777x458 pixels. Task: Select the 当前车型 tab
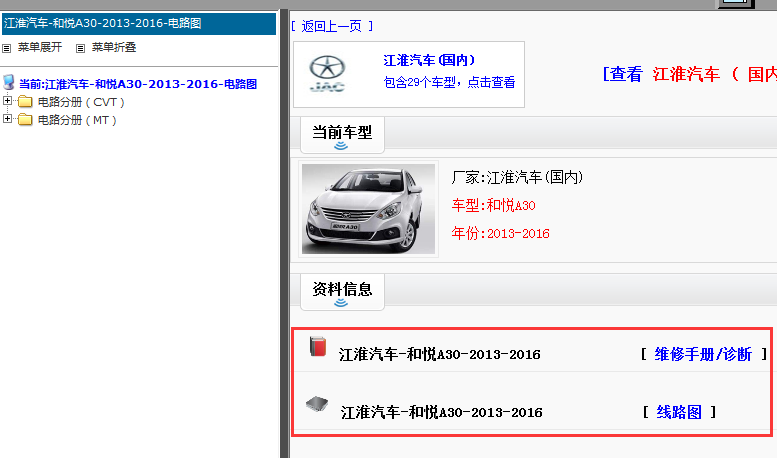342,135
